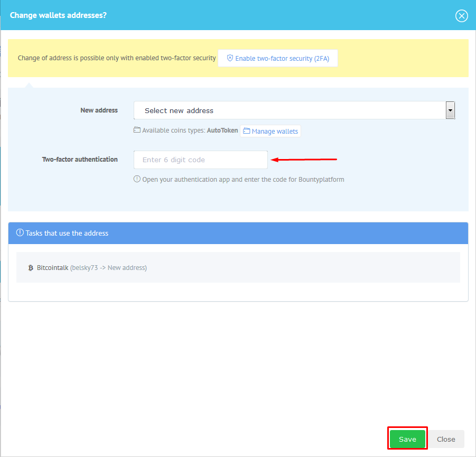Click the Open your authentication app hint text

click(243, 180)
